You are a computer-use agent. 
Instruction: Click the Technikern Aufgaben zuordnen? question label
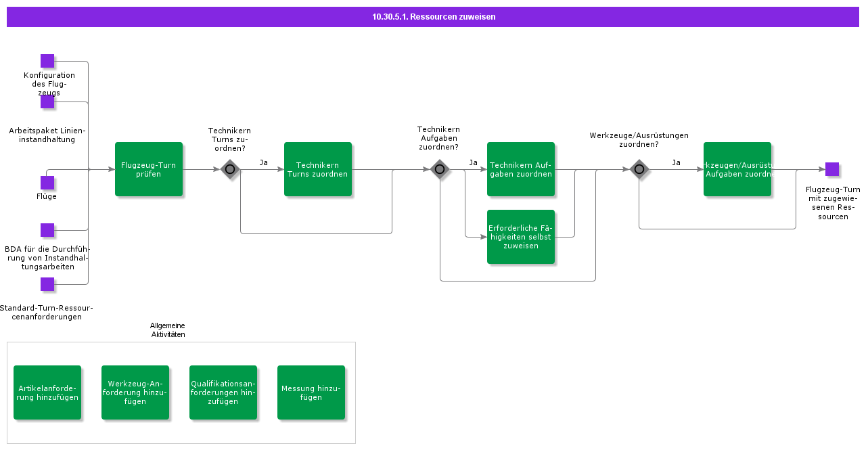(438, 138)
